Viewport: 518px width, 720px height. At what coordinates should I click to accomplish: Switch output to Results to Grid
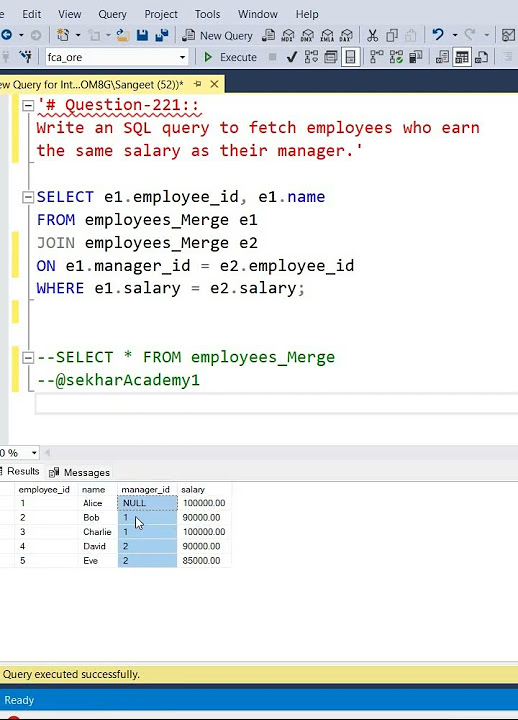(462, 57)
